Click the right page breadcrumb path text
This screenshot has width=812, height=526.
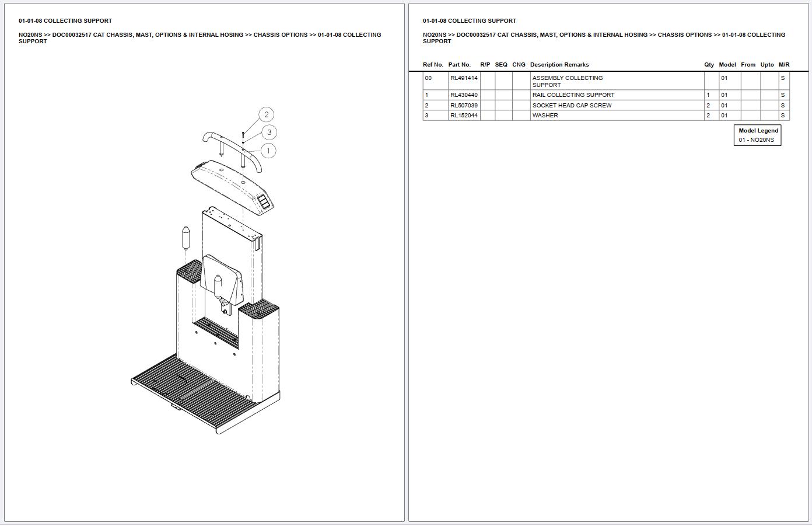(x=604, y=38)
